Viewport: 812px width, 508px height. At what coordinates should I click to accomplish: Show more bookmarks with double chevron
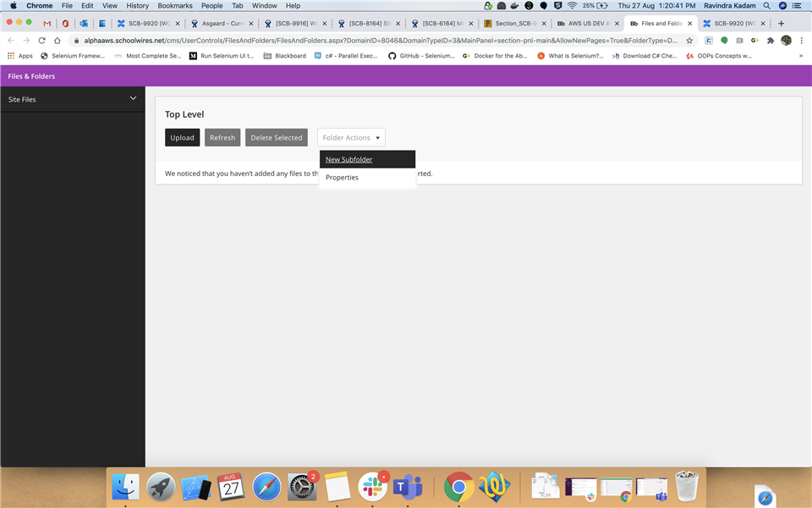pyautogui.click(x=801, y=56)
